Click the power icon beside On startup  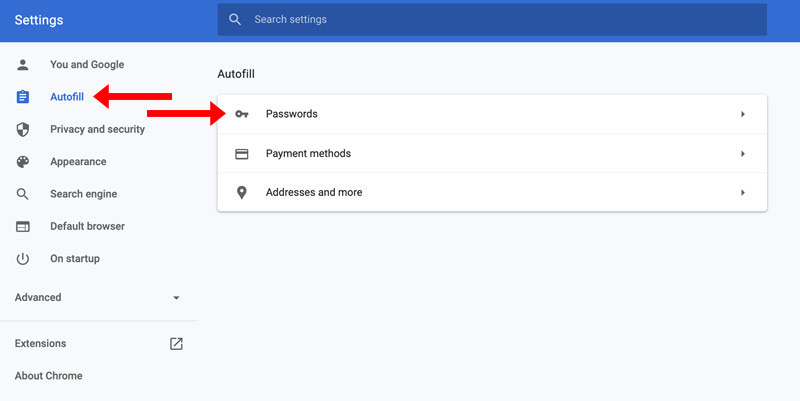point(22,259)
